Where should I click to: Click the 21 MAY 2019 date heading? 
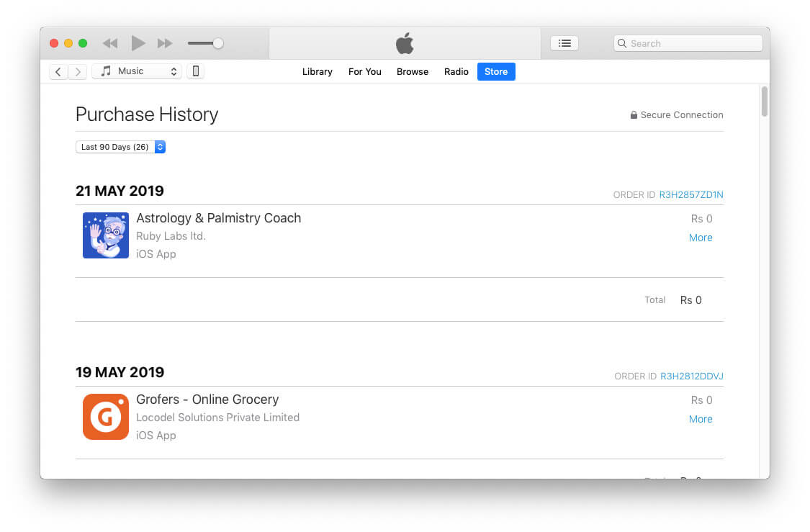point(120,191)
